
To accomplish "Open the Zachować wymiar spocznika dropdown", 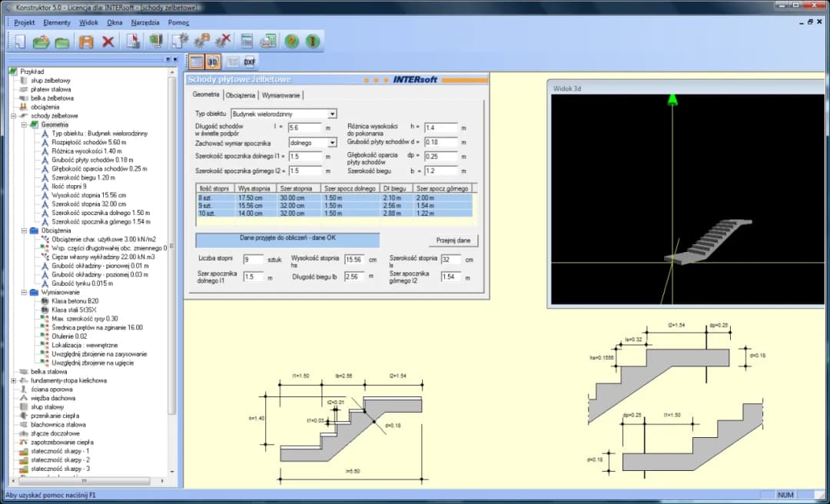I will (x=332, y=142).
